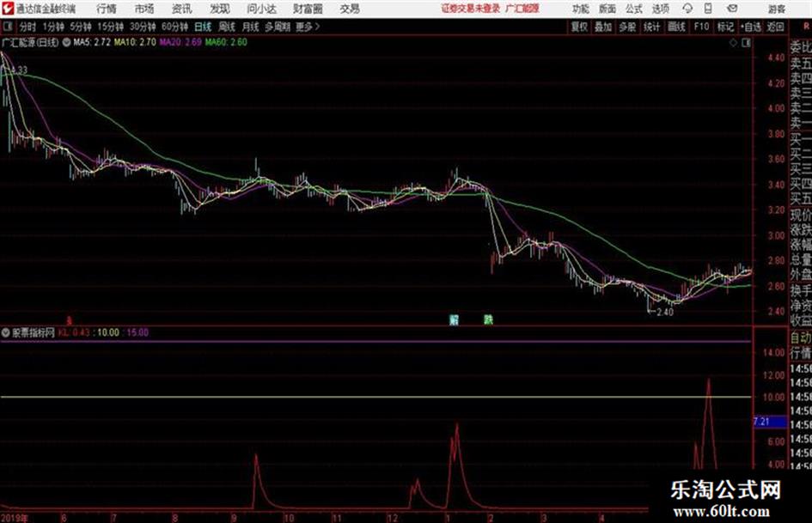Screen dimensions: 812x523
Task: Click the 复权 toolbar button
Action: pos(579,27)
